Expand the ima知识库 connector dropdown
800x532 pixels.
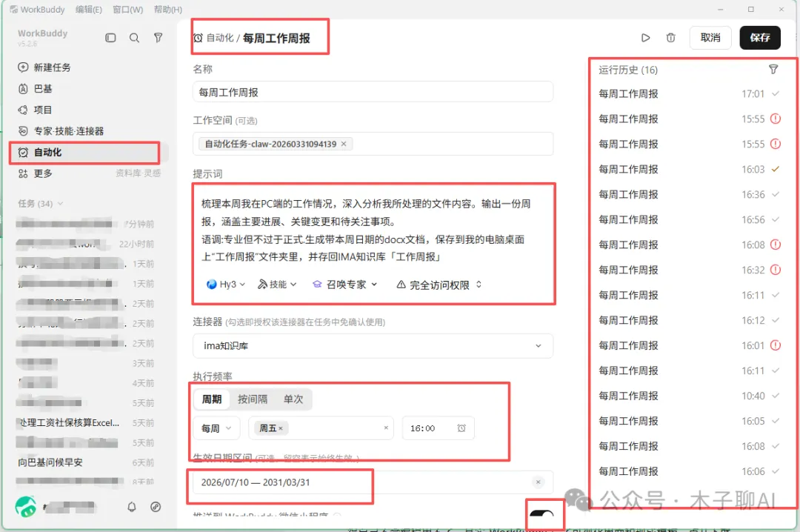[373, 345]
